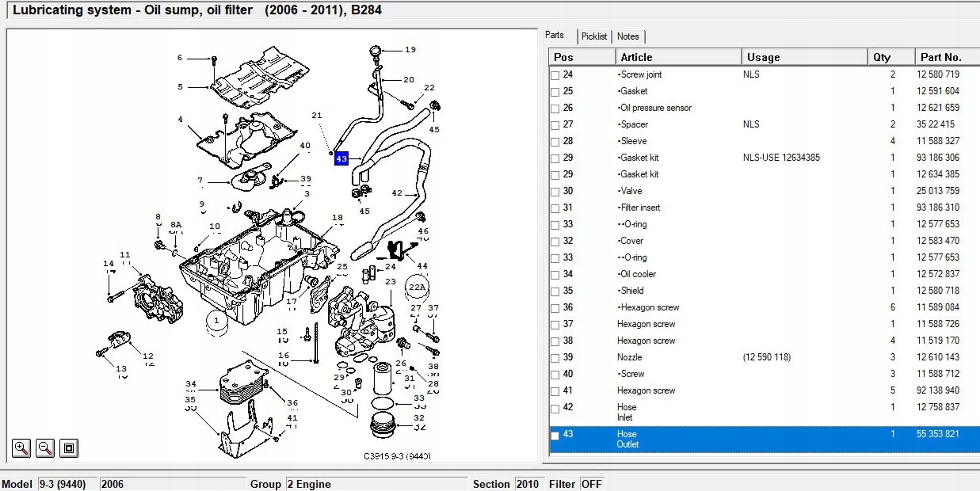
Task: Tick the checkbox for position 34 Oil cooler
Action: click(555, 275)
